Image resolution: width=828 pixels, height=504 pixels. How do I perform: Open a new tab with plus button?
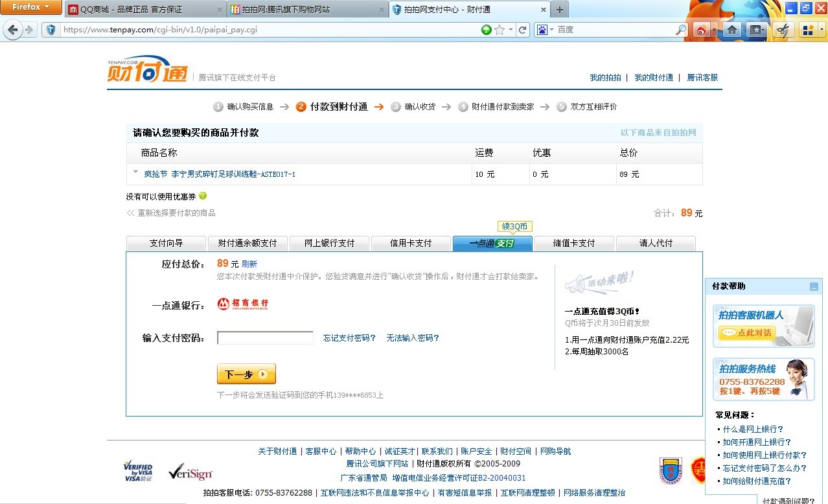click(560, 10)
